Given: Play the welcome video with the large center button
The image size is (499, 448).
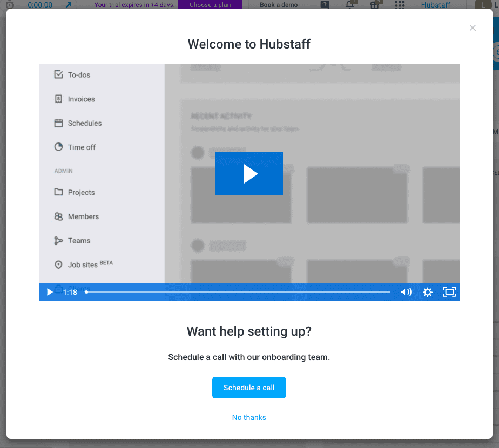Looking at the screenshot, I should pos(249,174).
